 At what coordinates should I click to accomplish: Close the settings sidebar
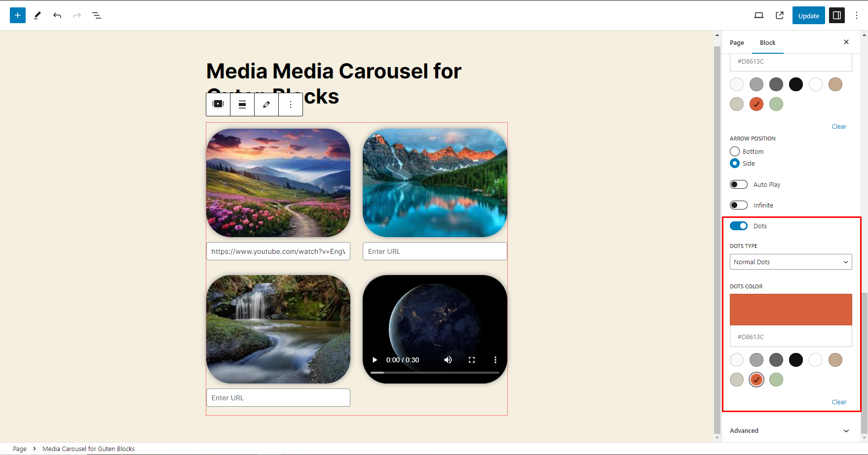click(x=846, y=42)
